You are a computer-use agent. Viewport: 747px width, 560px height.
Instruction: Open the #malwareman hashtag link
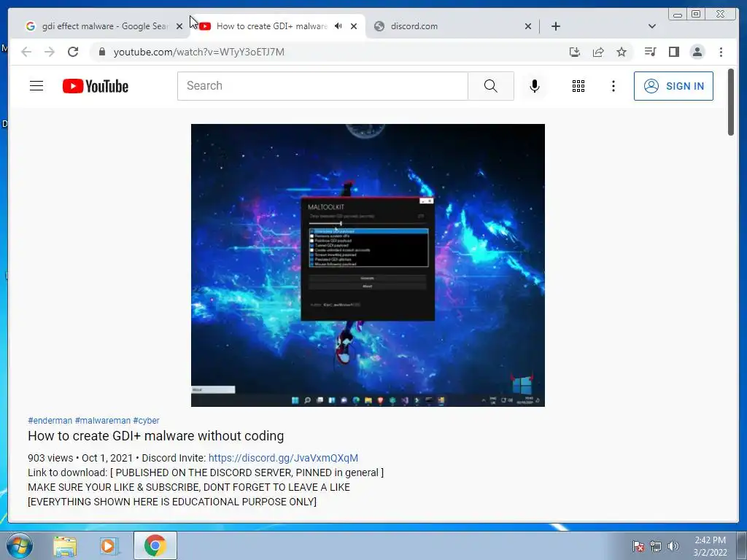[102, 421]
